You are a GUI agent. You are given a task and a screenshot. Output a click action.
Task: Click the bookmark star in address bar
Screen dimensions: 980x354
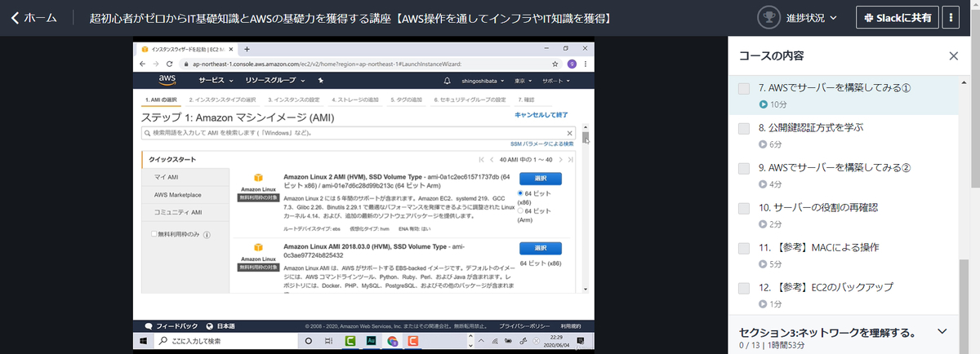[x=555, y=63]
